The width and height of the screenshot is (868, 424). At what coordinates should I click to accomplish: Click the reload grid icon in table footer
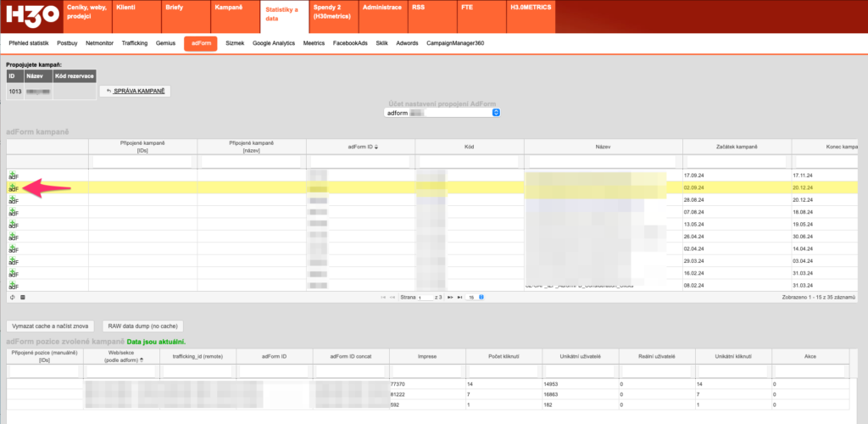(x=12, y=298)
